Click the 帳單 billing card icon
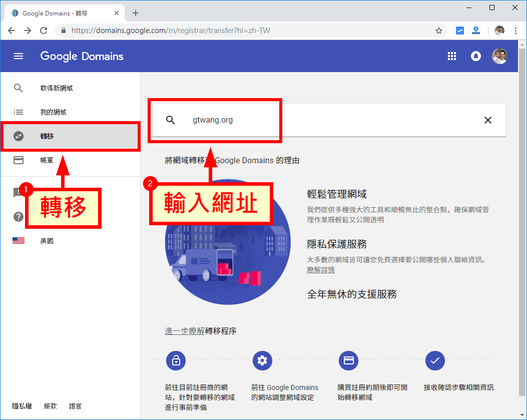The height and width of the screenshot is (420, 527). click(19, 160)
